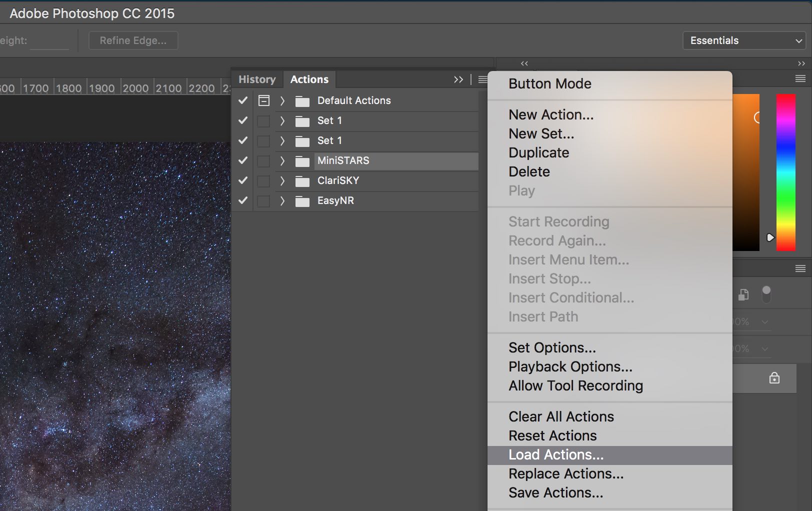Open Set Options... from the menu

pyautogui.click(x=610, y=348)
